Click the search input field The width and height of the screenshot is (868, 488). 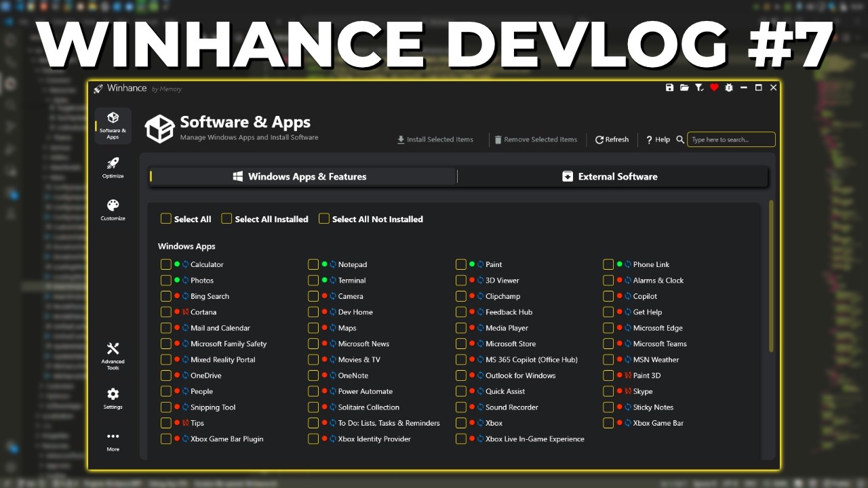pos(731,140)
